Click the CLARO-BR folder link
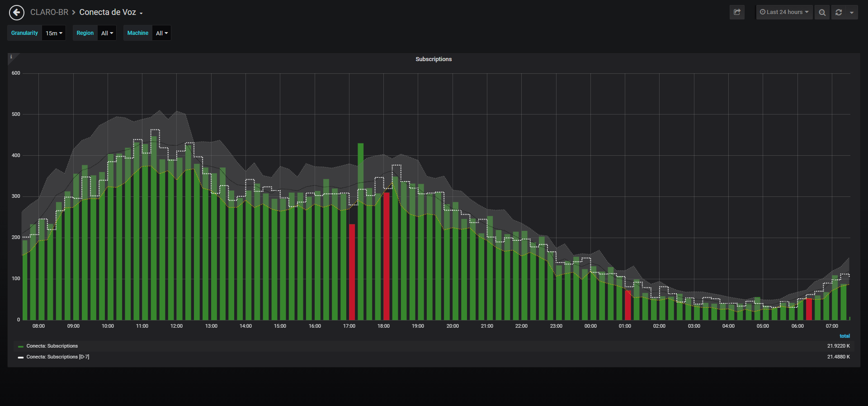 pyautogui.click(x=49, y=12)
